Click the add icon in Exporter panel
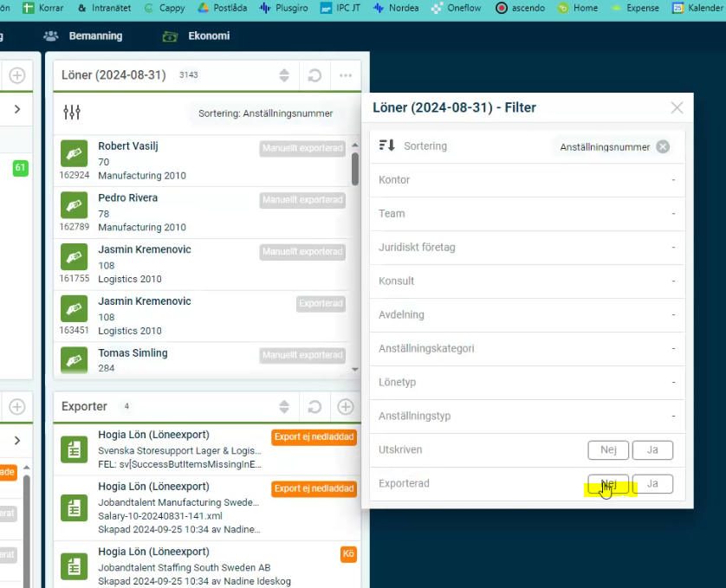Image resolution: width=726 pixels, height=588 pixels. 346,406
